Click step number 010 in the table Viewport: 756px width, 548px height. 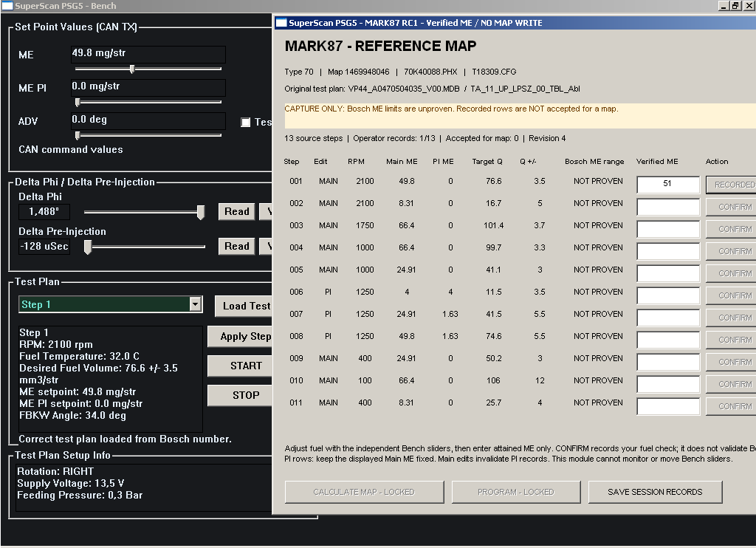click(296, 380)
